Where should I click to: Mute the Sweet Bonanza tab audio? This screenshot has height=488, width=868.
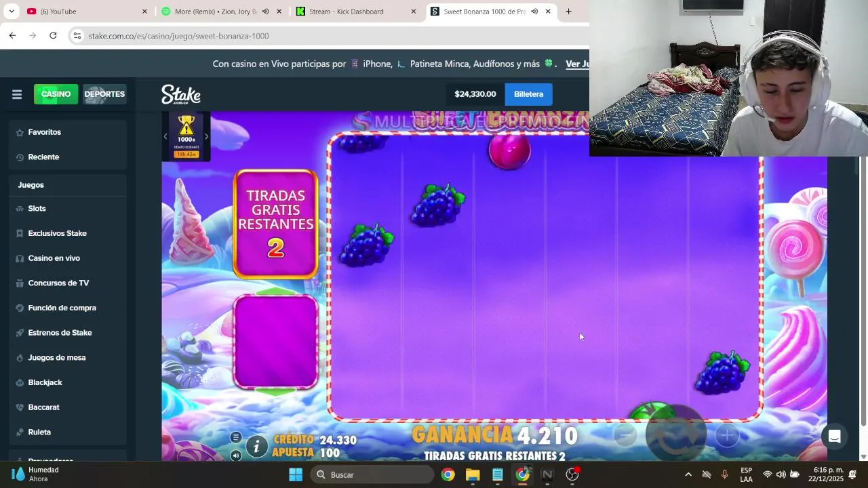pos(534,12)
